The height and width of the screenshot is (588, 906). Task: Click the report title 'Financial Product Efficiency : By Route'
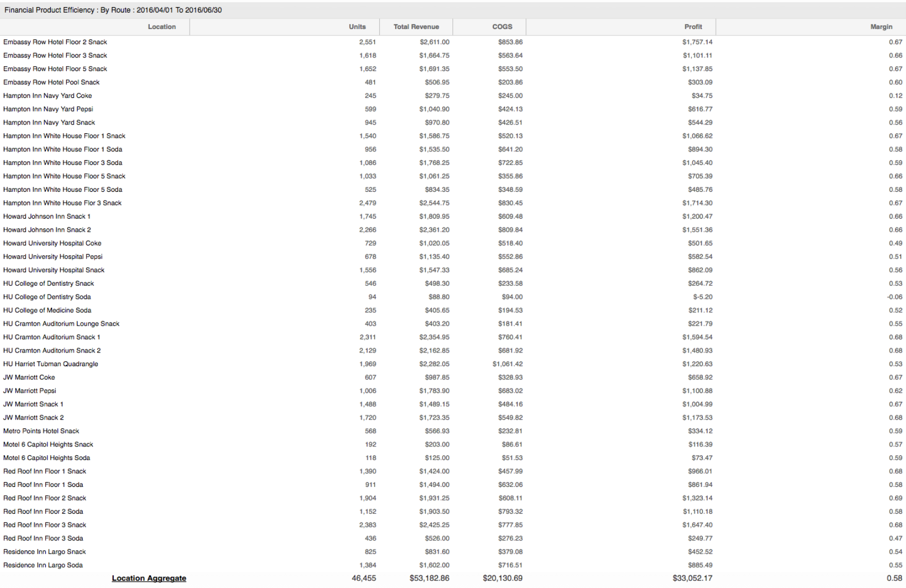coord(68,10)
